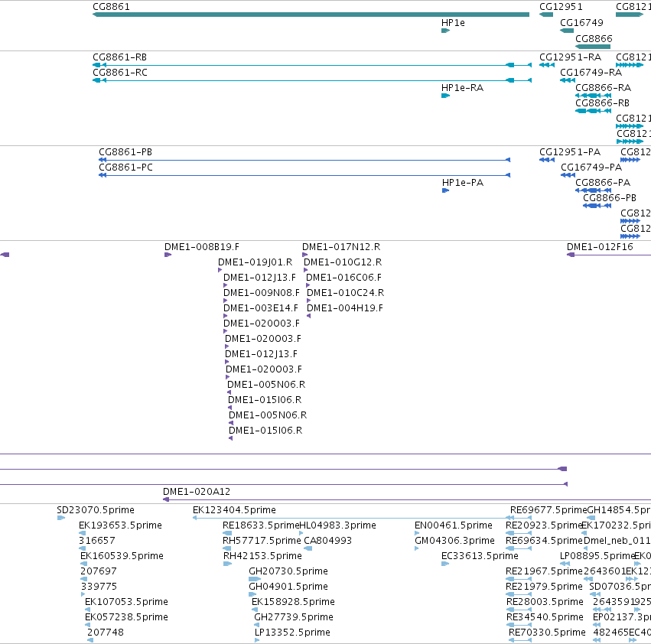The width and height of the screenshot is (651, 644).
Task: Click the CG8866-PB protein label
Action: pyautogui.click(x=610, y=197)
